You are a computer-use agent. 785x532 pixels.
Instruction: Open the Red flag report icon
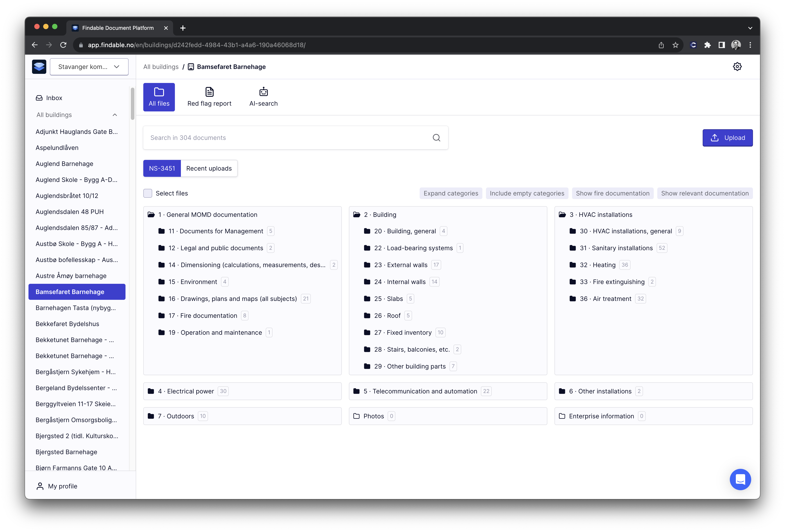pos(209,92)
